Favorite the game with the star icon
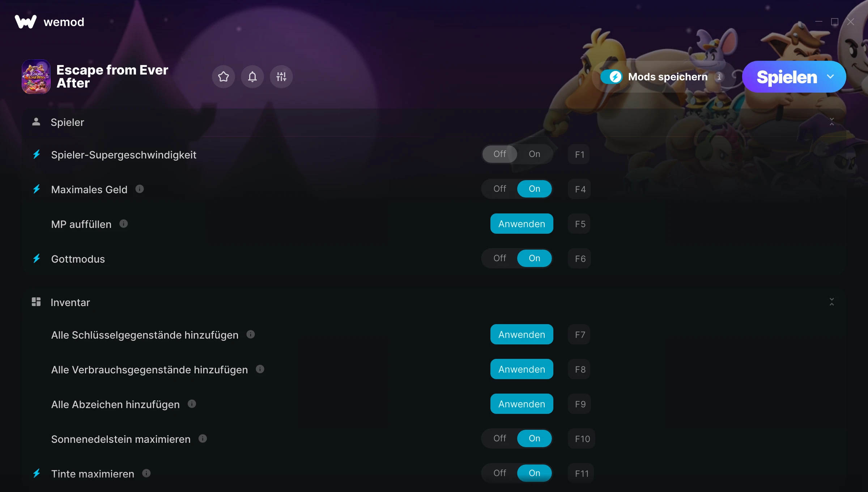Viewport: 868px width, 492px height. coord(224,77)
